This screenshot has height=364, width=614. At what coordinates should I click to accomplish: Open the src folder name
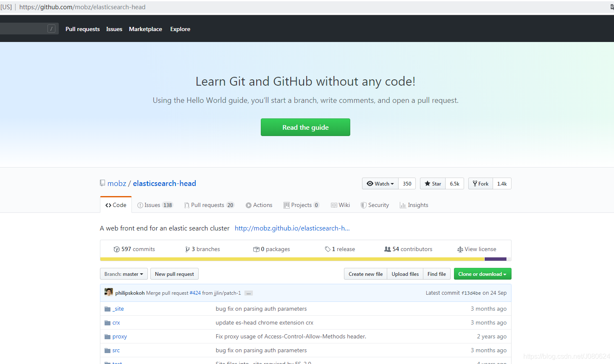116,351
